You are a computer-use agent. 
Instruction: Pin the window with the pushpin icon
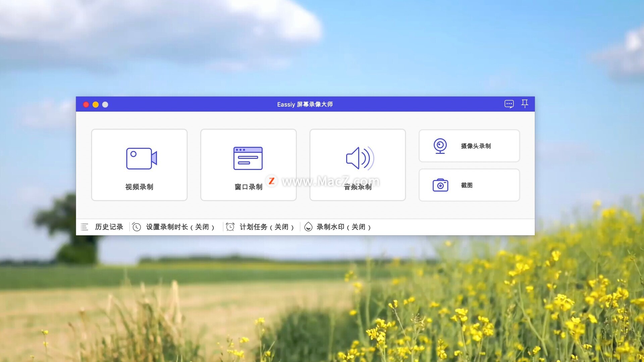tap(525, 104)
